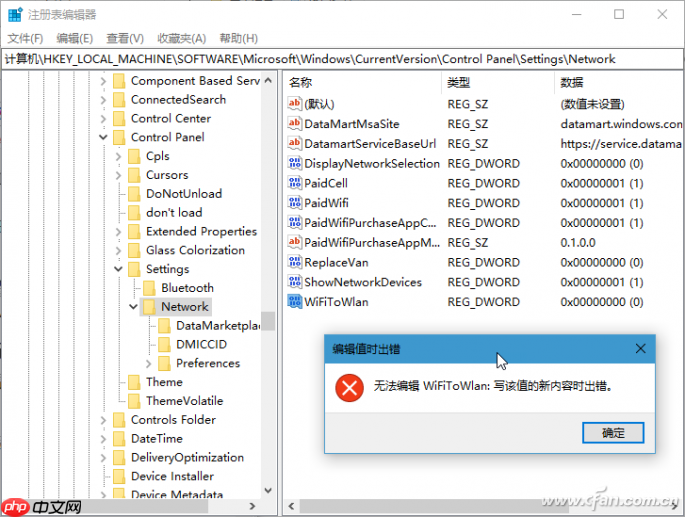
Task: Expand the Extended Properties key
Action: pos(118,232)
